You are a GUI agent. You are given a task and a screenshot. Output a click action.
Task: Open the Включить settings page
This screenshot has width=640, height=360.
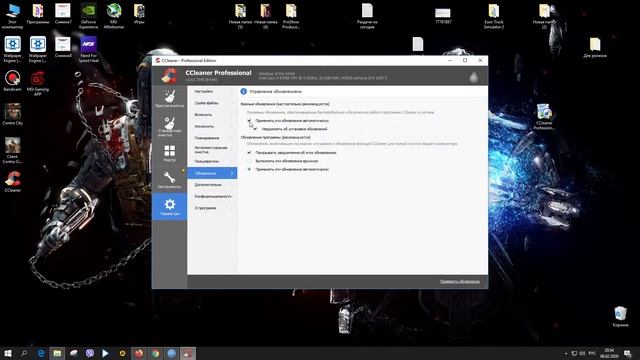212,115
